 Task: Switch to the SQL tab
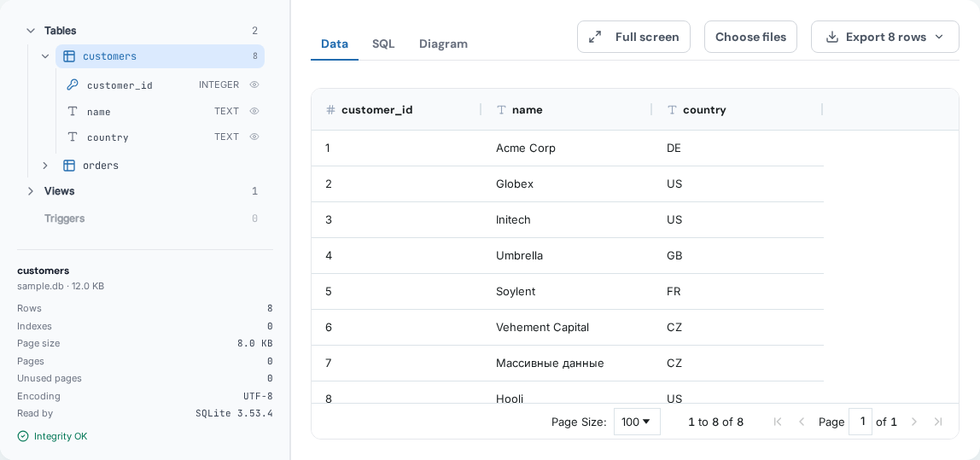(x=383, y=44)
